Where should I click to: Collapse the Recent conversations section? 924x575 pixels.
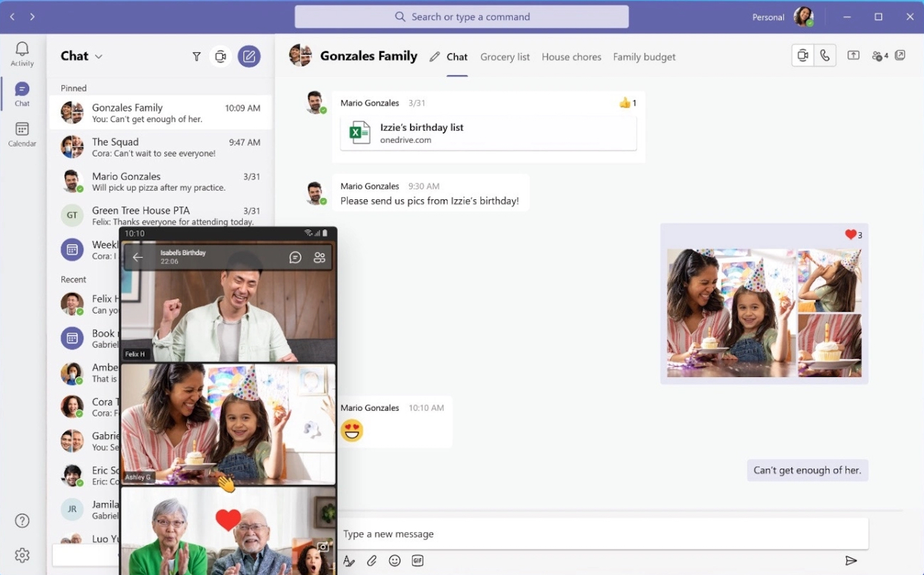coord(73,279)
